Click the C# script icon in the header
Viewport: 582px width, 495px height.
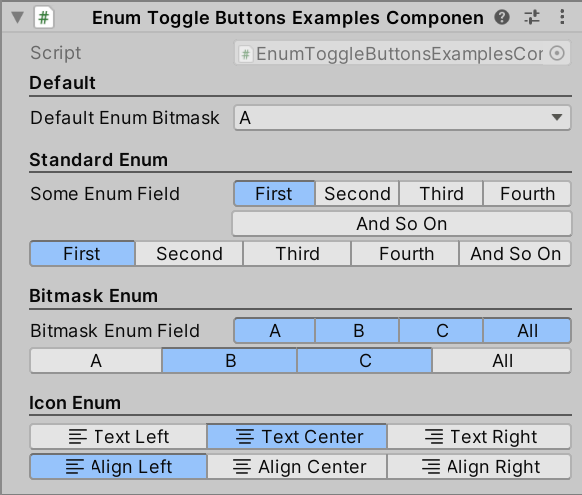coord(44,17)
